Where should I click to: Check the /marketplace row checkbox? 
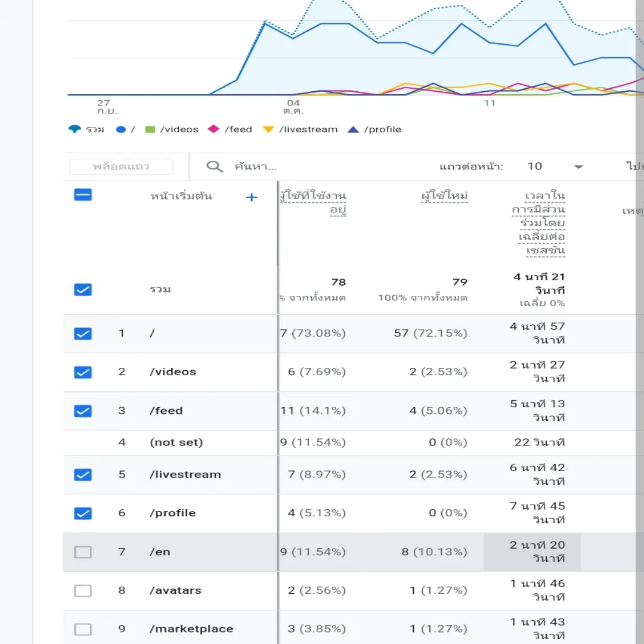(83, 629)
